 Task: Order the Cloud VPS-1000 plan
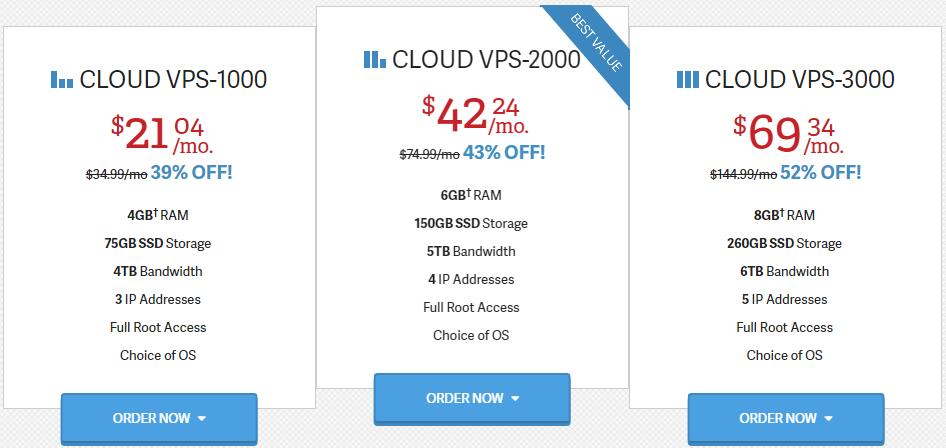coord(159,419)
